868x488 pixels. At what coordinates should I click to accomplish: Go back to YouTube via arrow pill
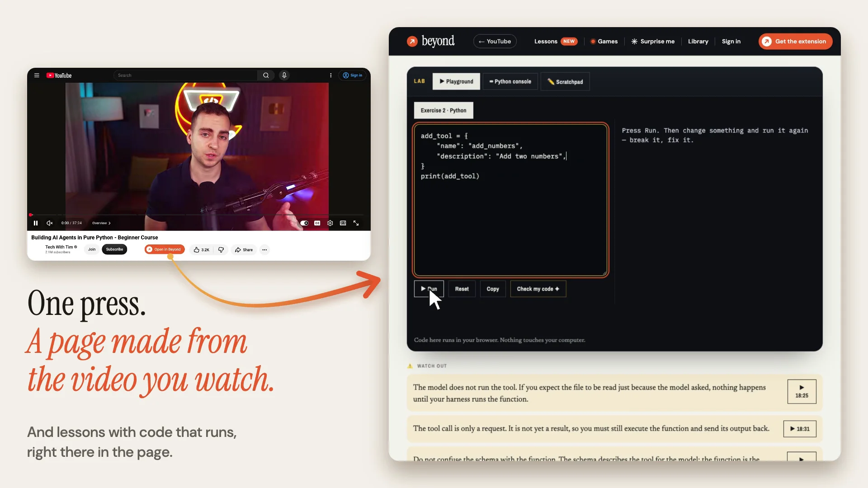[x=495, y=42]
